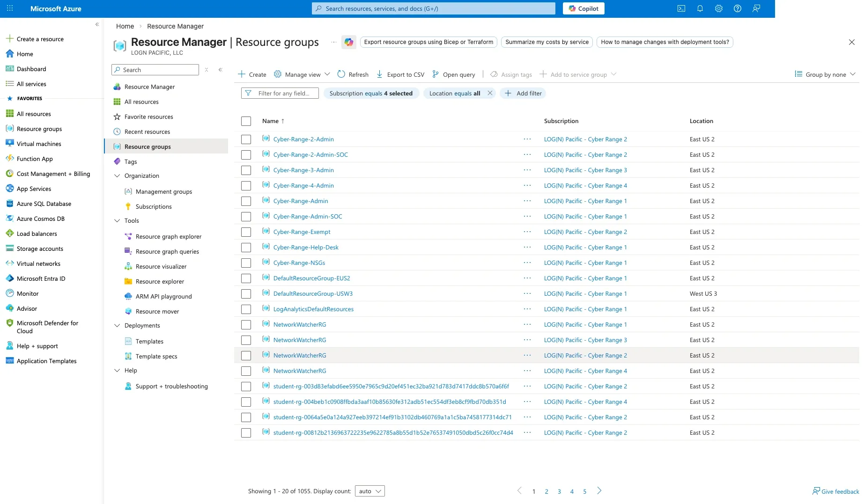Open the Cyber-Range-4-Admin resource group link
This screenshot has width=864, height=504.
pyautogui.click(x=303, y=185)
